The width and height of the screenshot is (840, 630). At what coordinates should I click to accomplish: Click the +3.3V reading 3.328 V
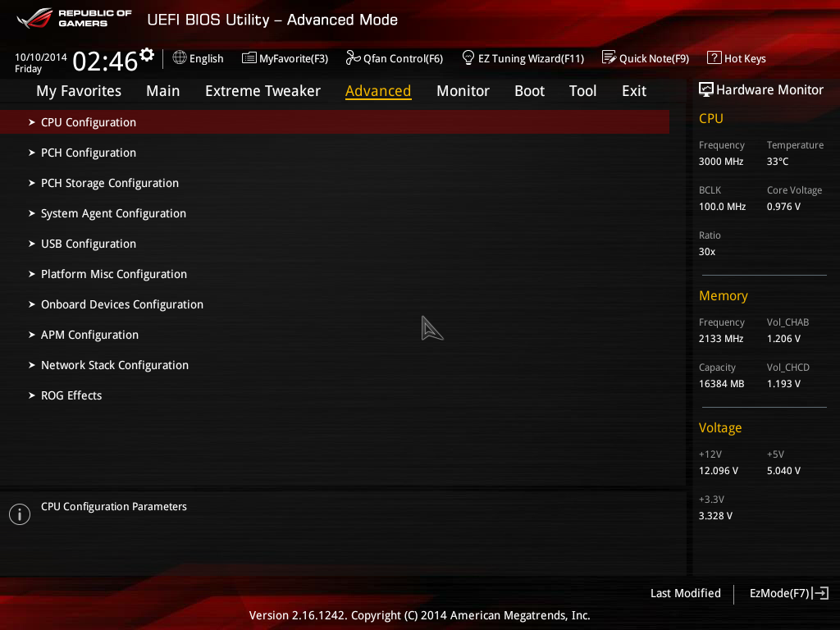(715, 515)
